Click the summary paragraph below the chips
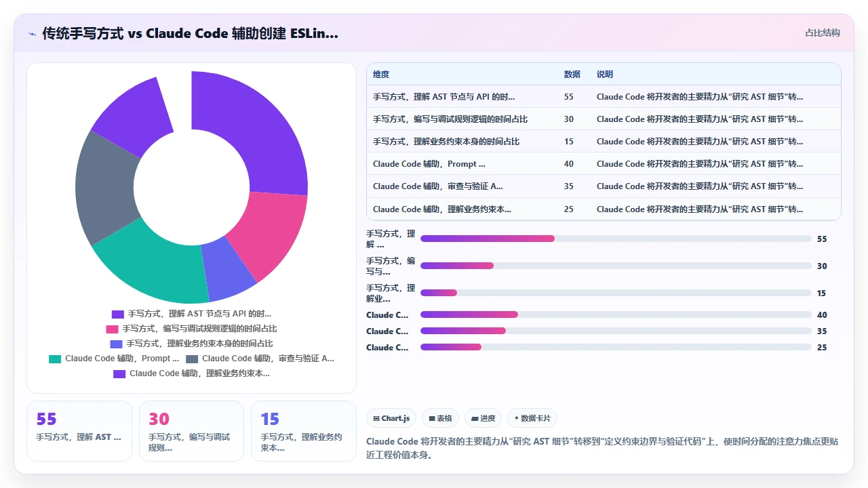 coord(602,448)
